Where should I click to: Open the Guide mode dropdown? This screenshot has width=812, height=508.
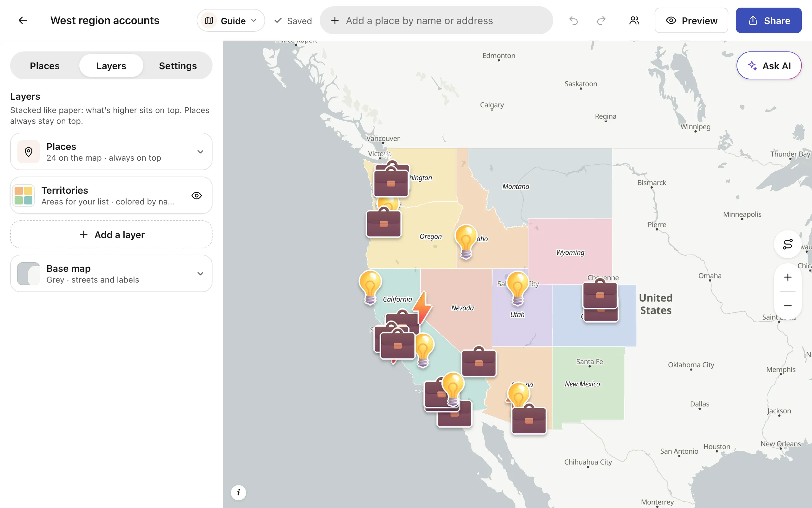(x=231, y=21)
